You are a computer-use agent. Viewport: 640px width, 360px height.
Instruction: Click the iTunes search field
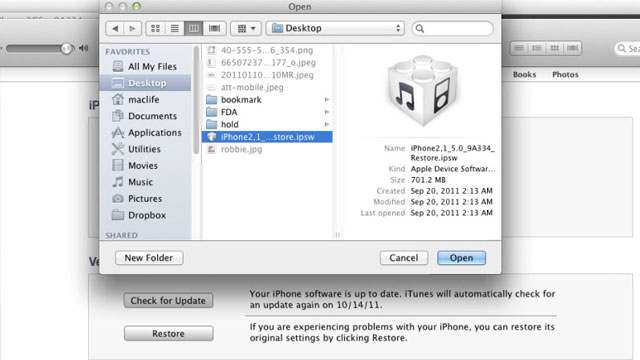pyautogui.click(x=627, y=49)
